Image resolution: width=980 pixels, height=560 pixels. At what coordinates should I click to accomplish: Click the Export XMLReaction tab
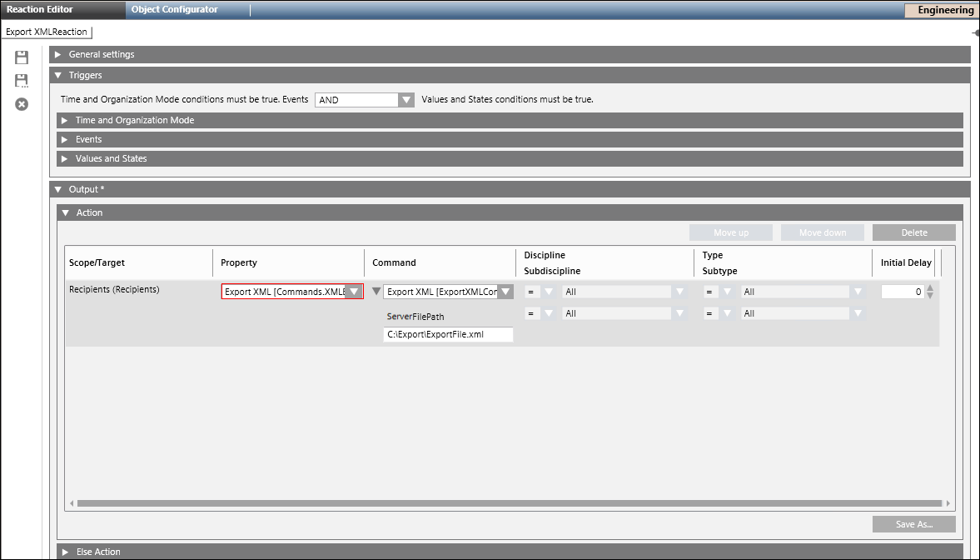tap(46, 32)
